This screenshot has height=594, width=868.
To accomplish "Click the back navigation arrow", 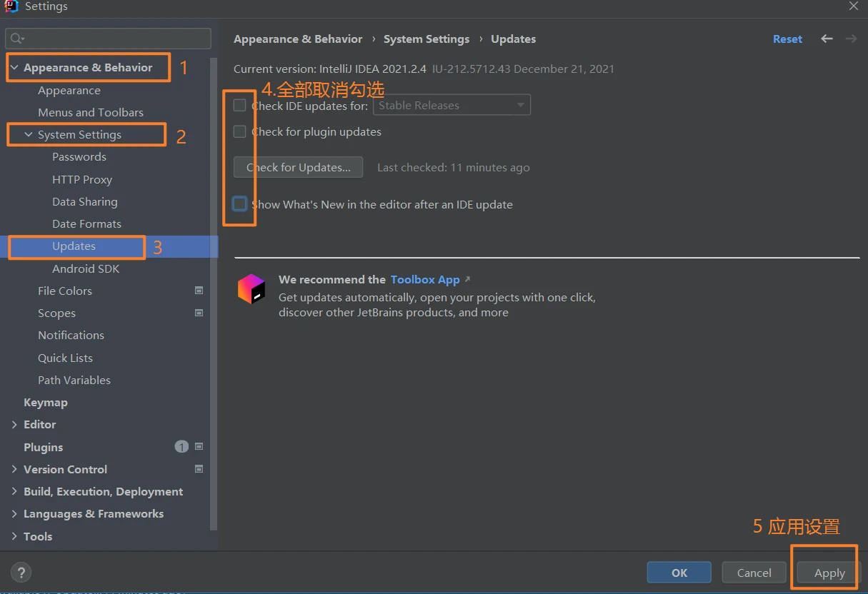I will click(827, 39).
